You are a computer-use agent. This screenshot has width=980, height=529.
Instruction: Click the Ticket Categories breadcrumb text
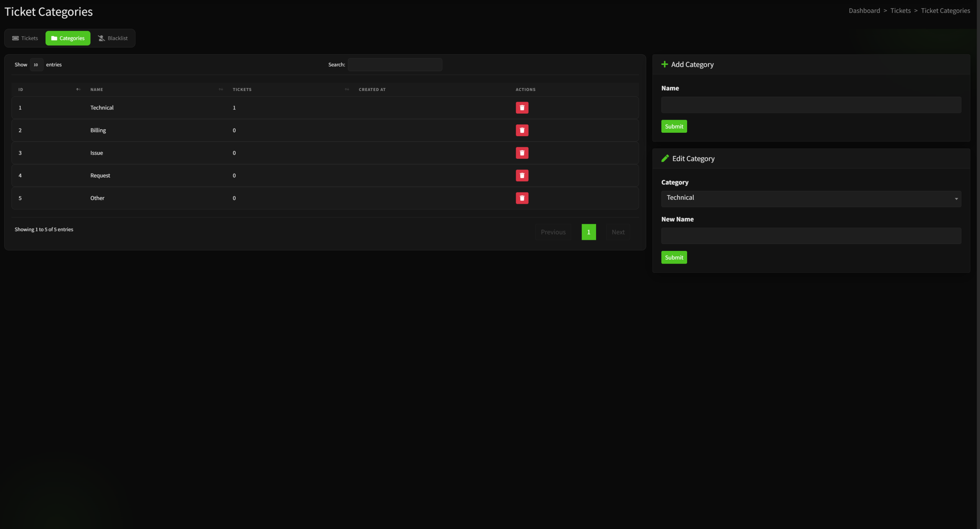945,11
